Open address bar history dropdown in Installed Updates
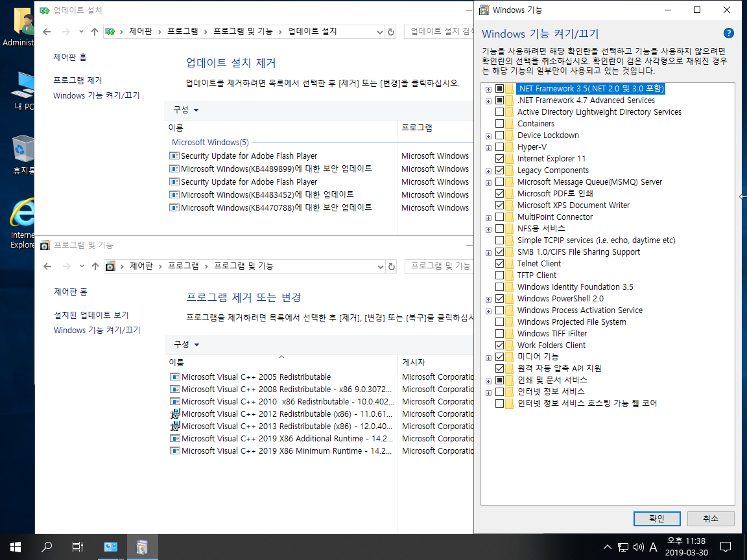747x560 pixels. 380,32
